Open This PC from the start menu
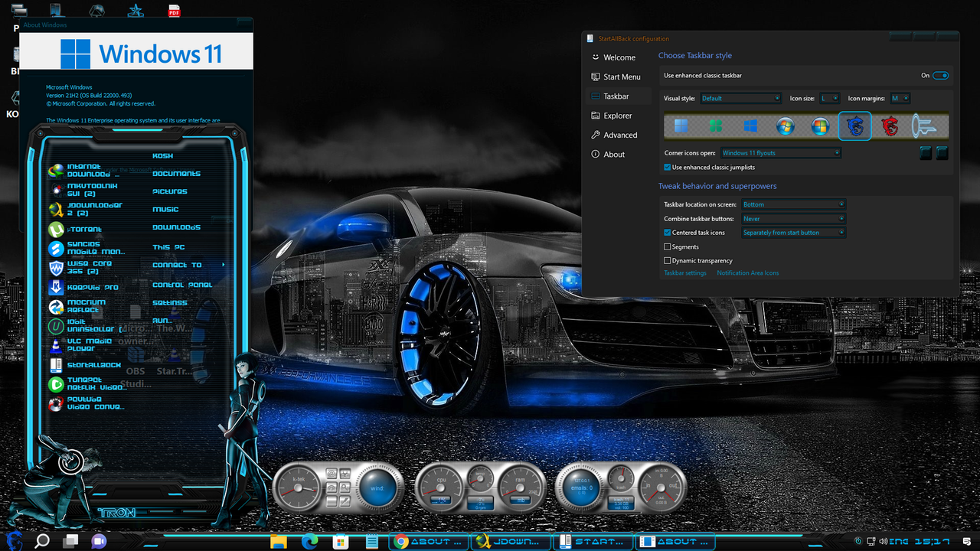980x551 pixels. point(168,247)
